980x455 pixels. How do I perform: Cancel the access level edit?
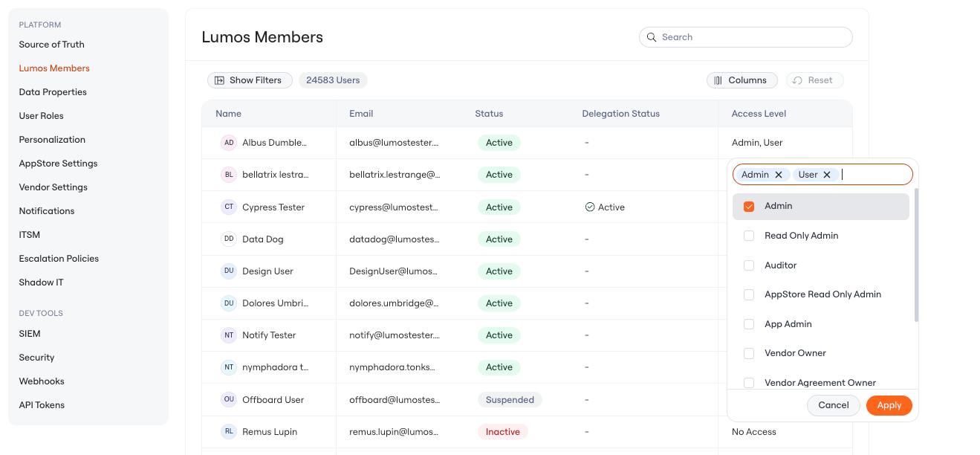[834, 405]
